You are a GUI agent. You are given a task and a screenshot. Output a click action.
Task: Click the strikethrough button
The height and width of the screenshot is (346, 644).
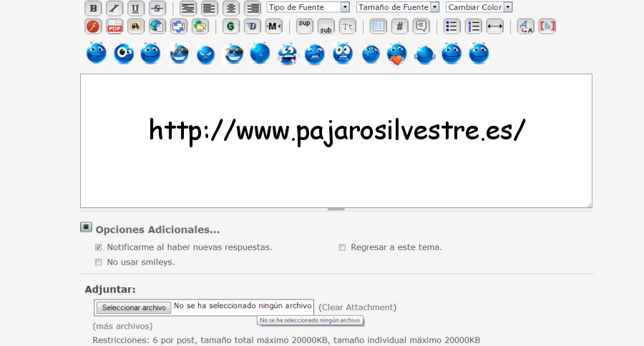tap(157, 9)
